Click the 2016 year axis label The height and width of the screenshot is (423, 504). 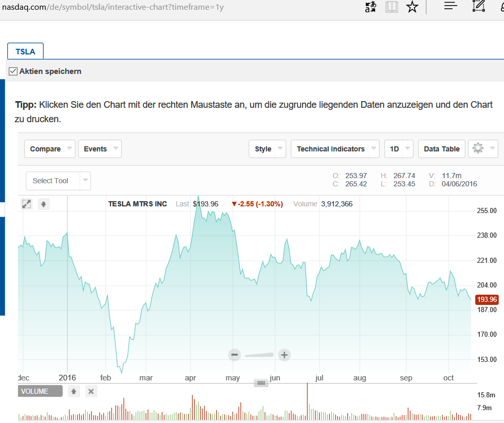coord(67,378)
